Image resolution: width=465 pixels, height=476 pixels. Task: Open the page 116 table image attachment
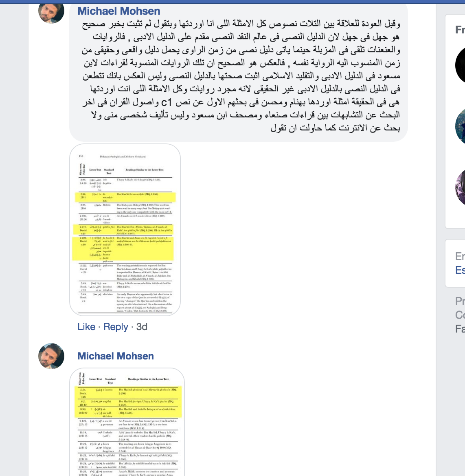coord(125,230)
